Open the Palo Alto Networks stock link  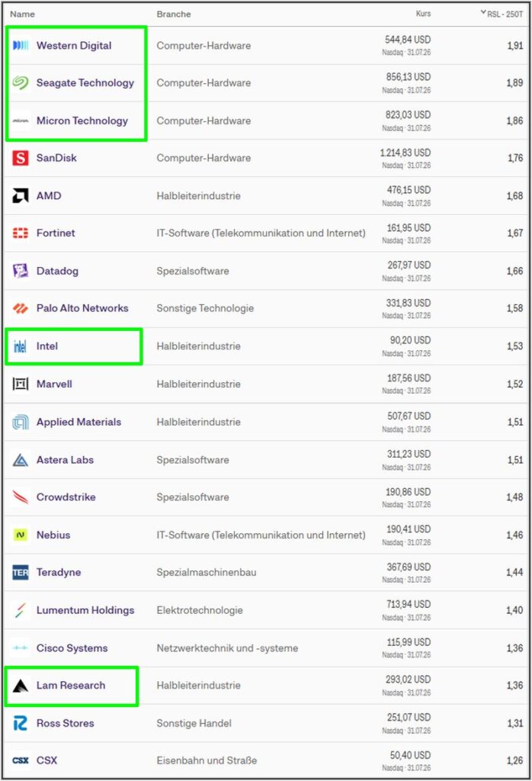(x=82, y=308)
